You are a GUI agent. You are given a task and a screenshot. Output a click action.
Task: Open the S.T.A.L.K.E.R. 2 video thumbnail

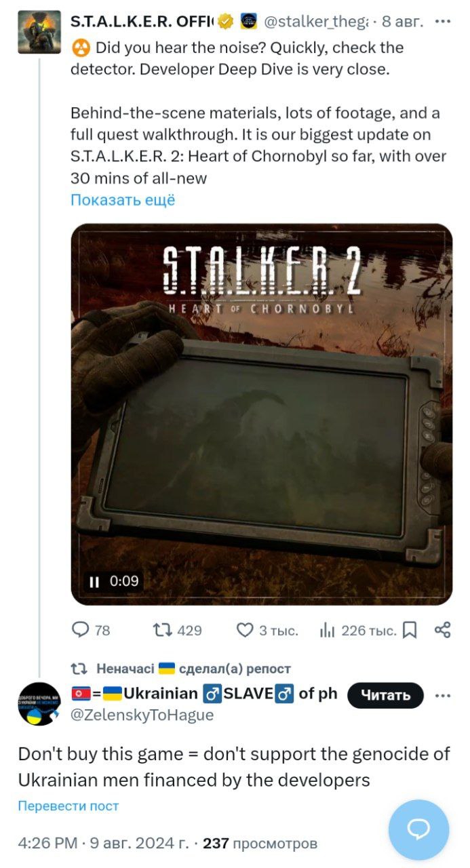click(x=261, y=414)
